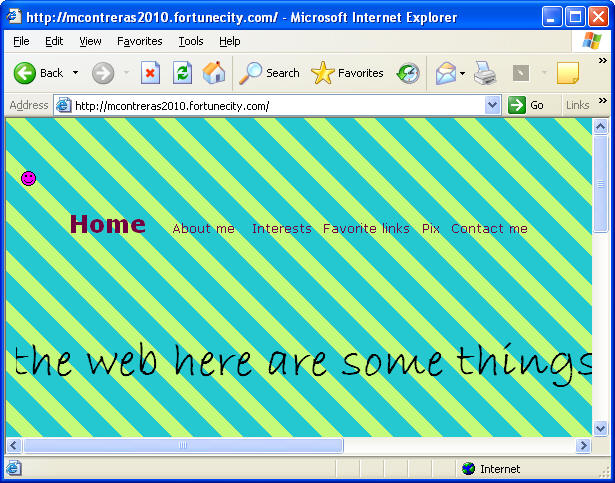This screenshot has height=483, width=615.
Task: Open the History clock icon
Action: 408,73
